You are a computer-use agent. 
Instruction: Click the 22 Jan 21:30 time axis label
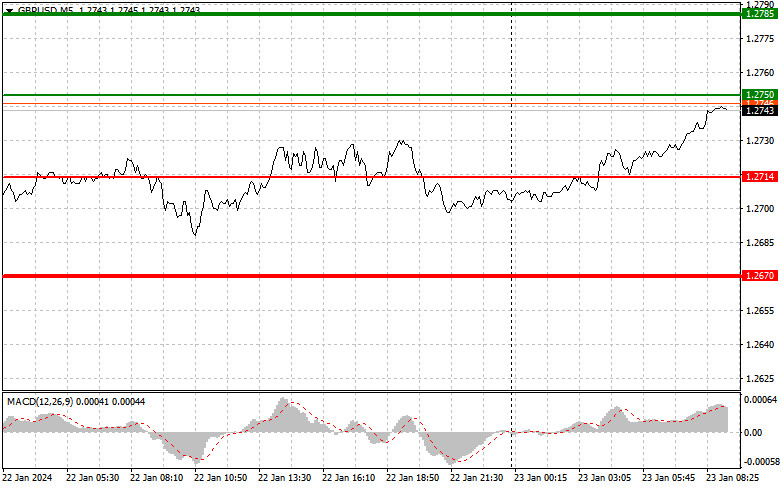click(476, 478)
